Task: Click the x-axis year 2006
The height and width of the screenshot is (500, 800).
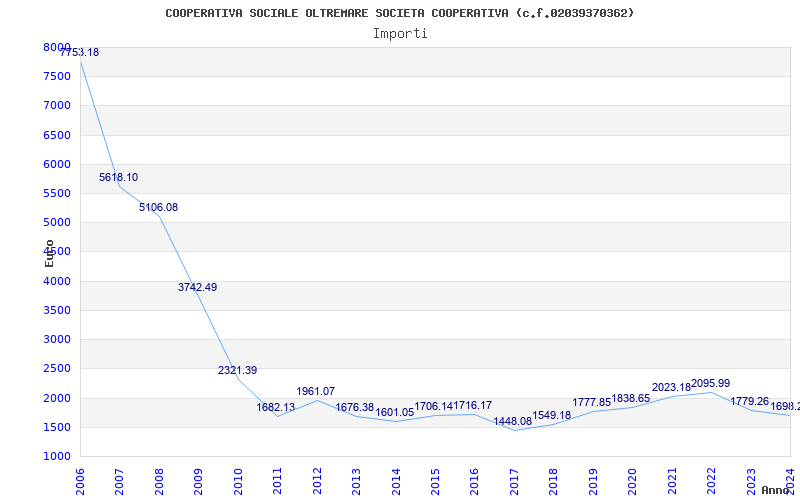Action: (80, 482)
